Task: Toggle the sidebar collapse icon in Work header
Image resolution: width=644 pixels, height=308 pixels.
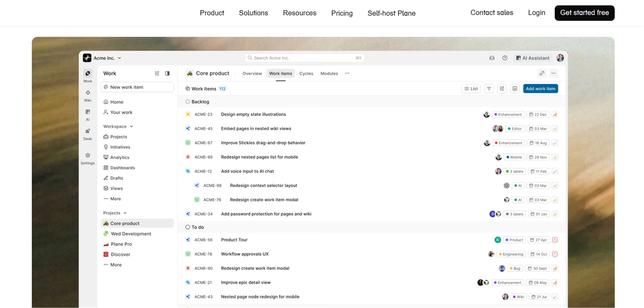Action: pyautogui.click(x=168, y=73)
